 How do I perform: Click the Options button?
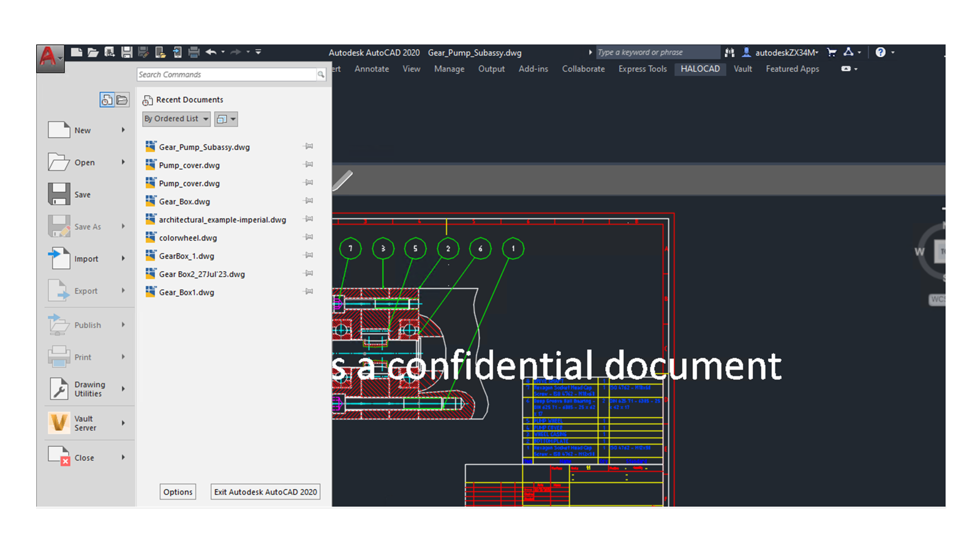click(x=178, y=492)
